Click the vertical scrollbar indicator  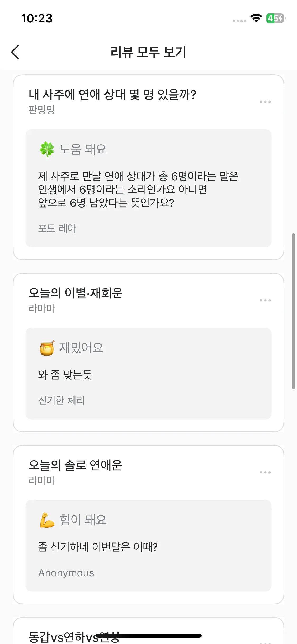click(293, 311)
